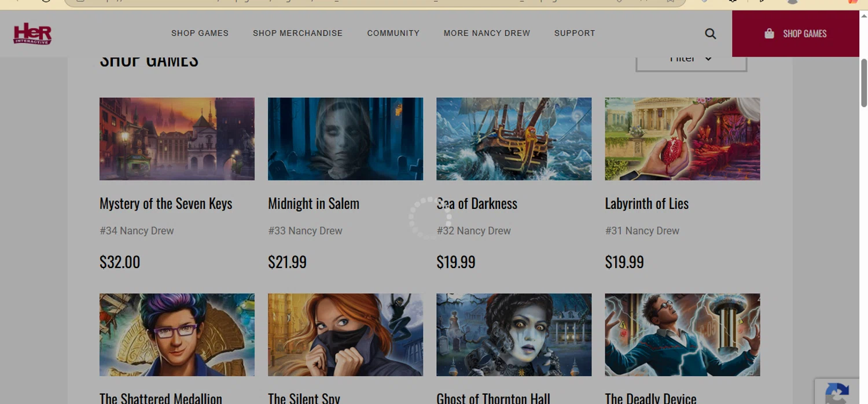Open the search magnifier icon
This screenshot has width=868, height=404.
coord(711,34)
